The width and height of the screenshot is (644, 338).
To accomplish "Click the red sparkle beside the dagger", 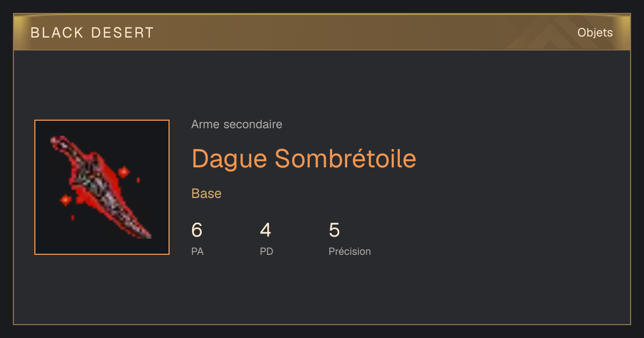I will point(124,172).
